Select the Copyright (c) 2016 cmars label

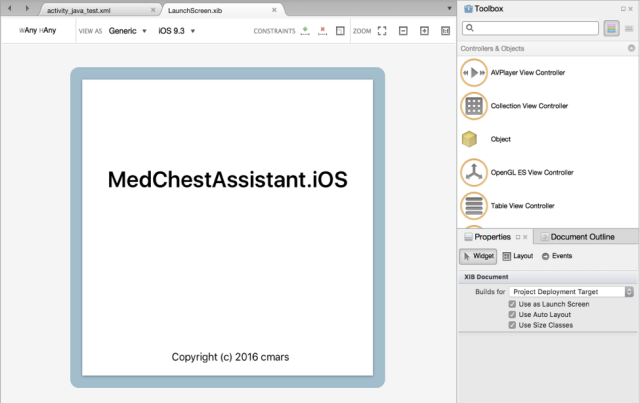230,357
